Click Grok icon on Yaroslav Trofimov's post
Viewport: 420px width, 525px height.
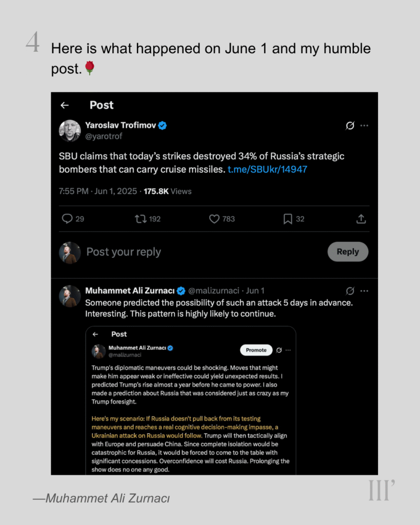(350, 126)
